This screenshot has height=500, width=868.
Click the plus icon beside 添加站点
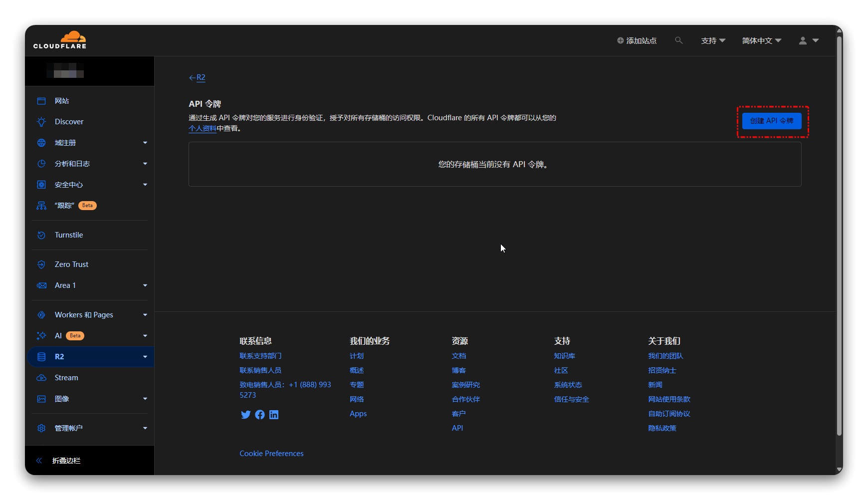pos(621,40)
